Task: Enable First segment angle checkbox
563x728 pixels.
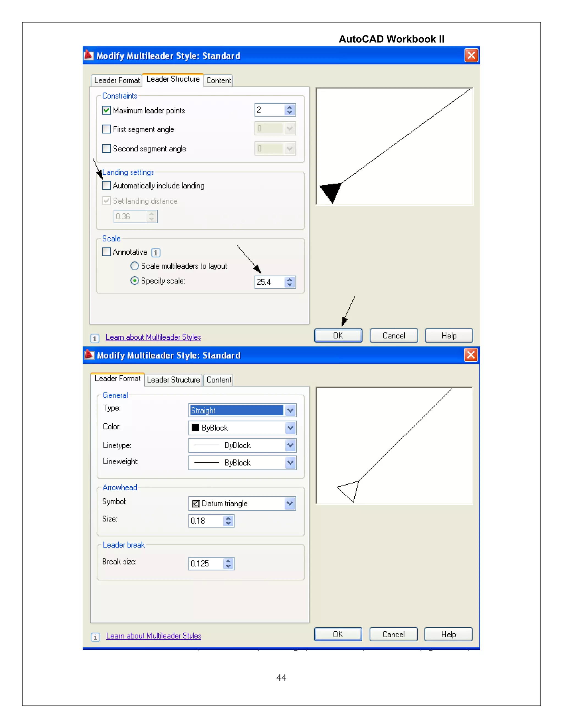Action: click(x=106, y=129)
